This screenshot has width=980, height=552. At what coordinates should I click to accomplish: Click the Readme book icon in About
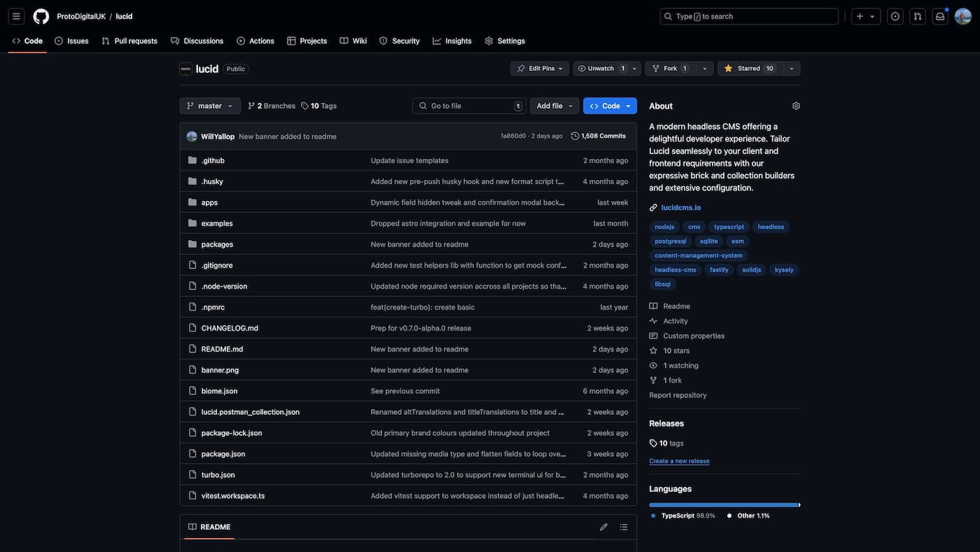click(653, 306)
